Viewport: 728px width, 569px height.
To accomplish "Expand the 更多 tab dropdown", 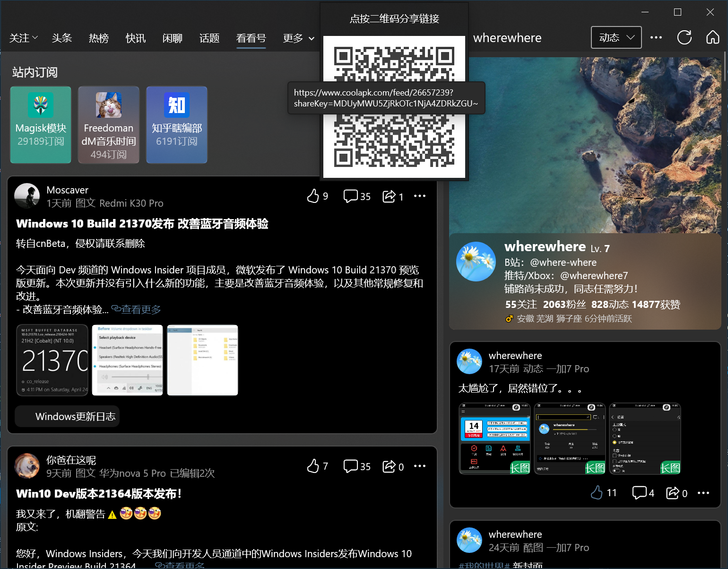I will point(299,38).
